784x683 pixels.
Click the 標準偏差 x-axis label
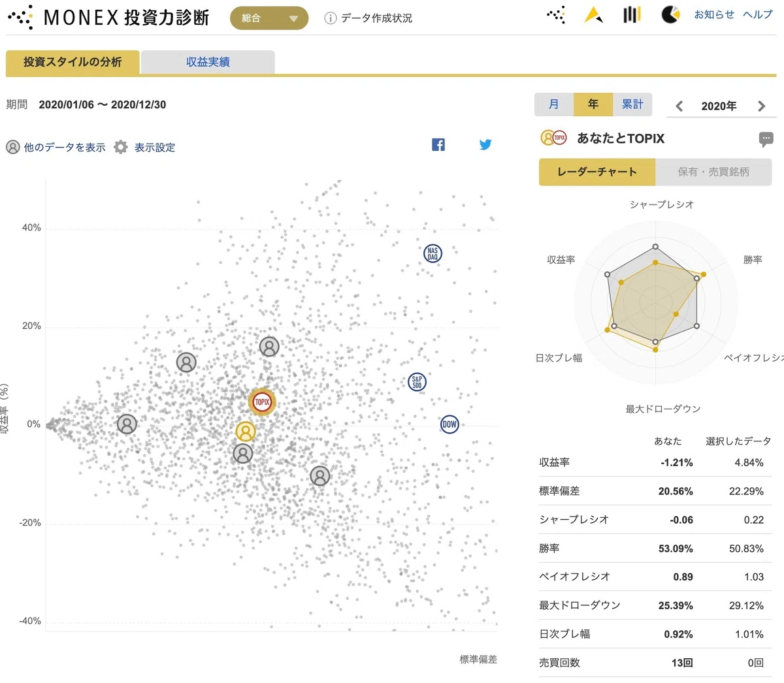tap(478, 659)
